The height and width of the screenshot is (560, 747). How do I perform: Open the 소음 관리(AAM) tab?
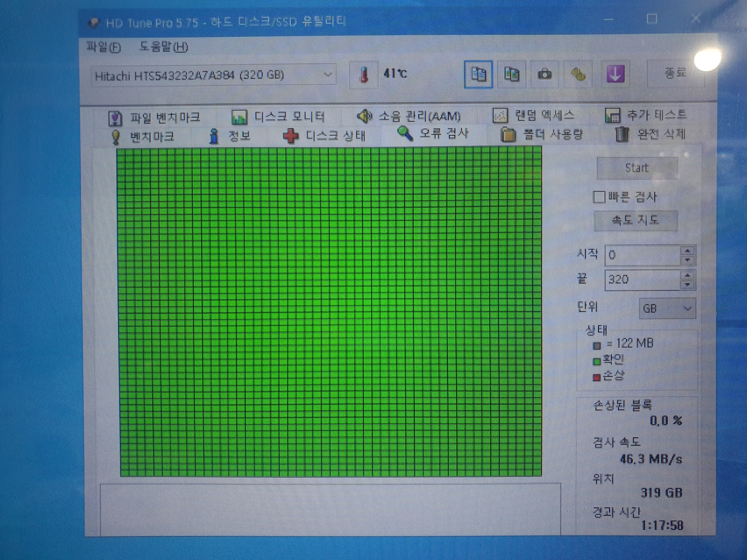[409, 116]
